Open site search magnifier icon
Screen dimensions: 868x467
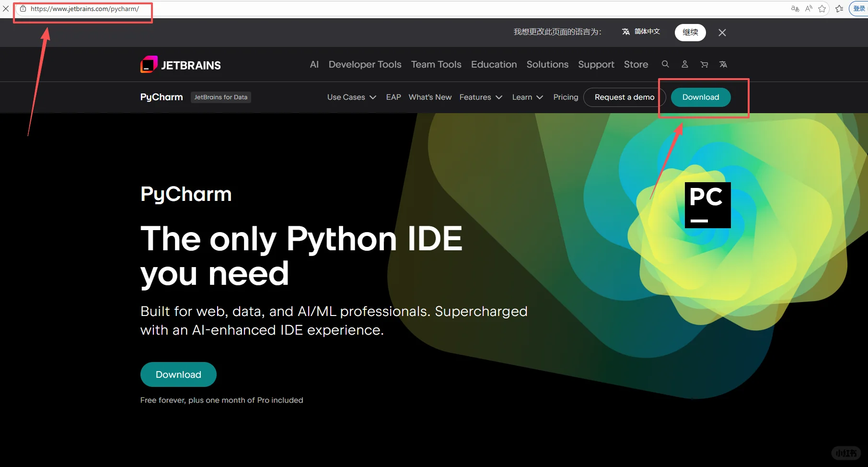[x=665, y=64]
